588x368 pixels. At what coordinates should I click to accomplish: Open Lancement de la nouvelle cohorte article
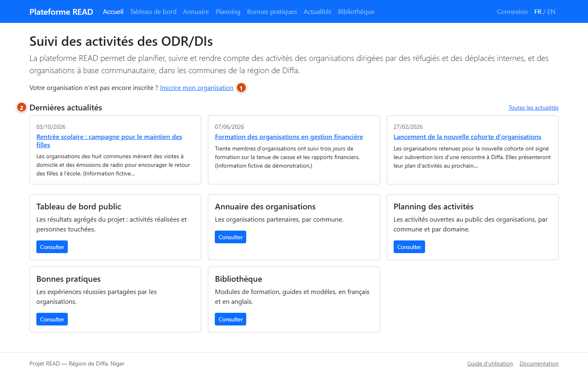click(x=467, y=137)
